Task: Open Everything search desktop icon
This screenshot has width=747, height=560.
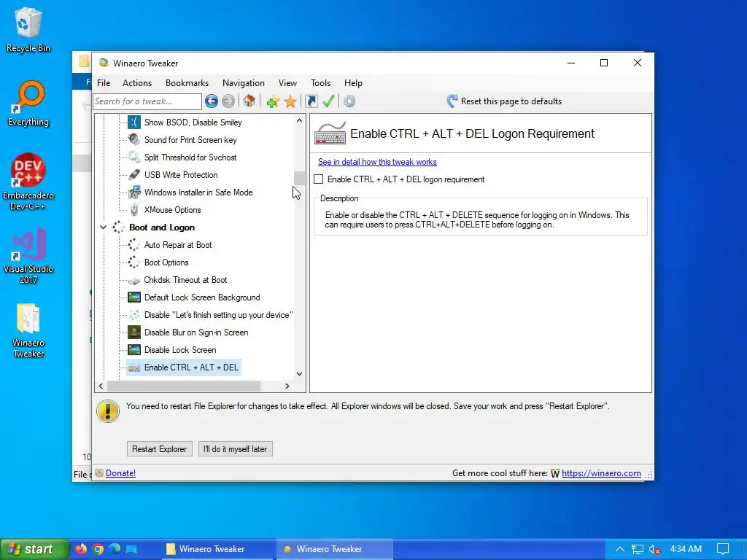Action: click(x=28, y=104)
